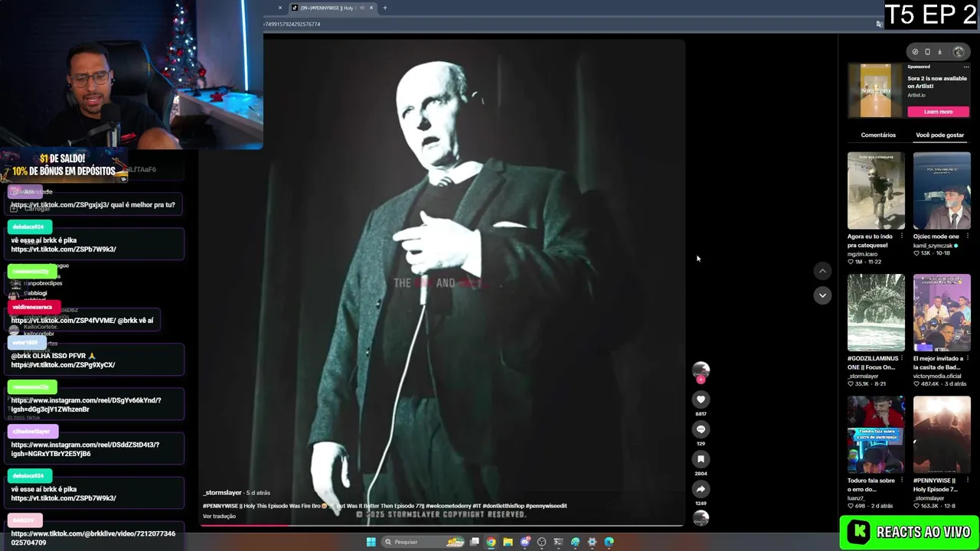
Task: Click the Learn more button on the ad
Action: [x=938, y=112]
